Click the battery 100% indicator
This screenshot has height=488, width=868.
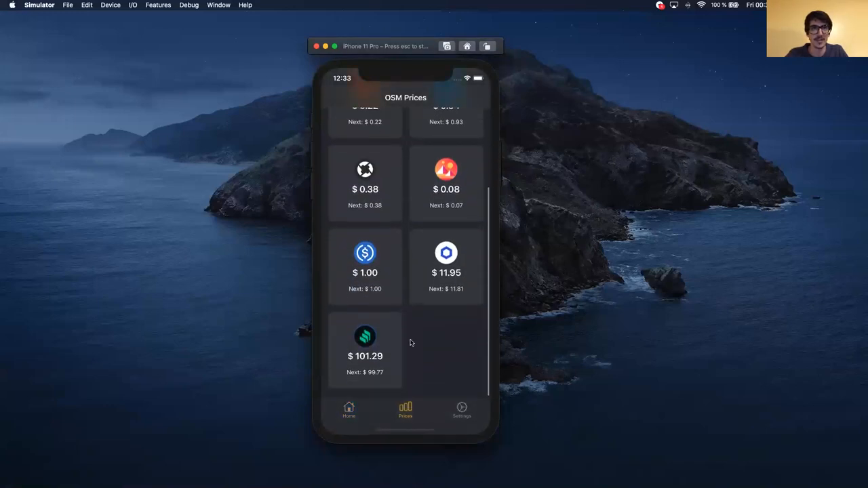coord(725,5)
